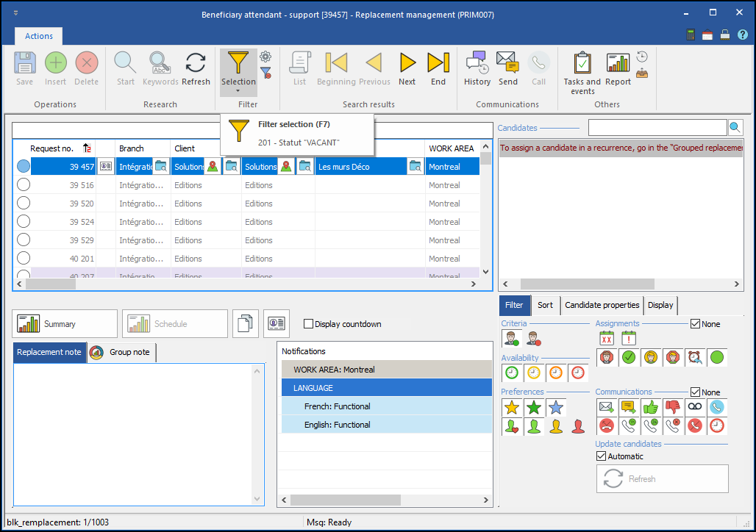Toggle the alarm clock Assignments filter

coord(695,358)
